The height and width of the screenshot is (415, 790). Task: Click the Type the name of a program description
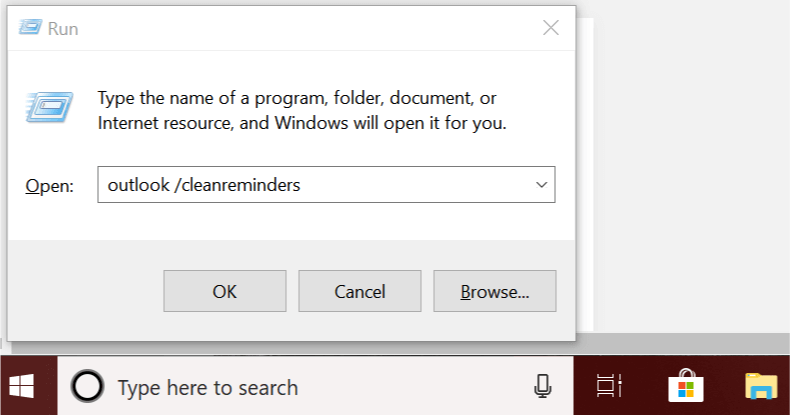click(302, 110)
